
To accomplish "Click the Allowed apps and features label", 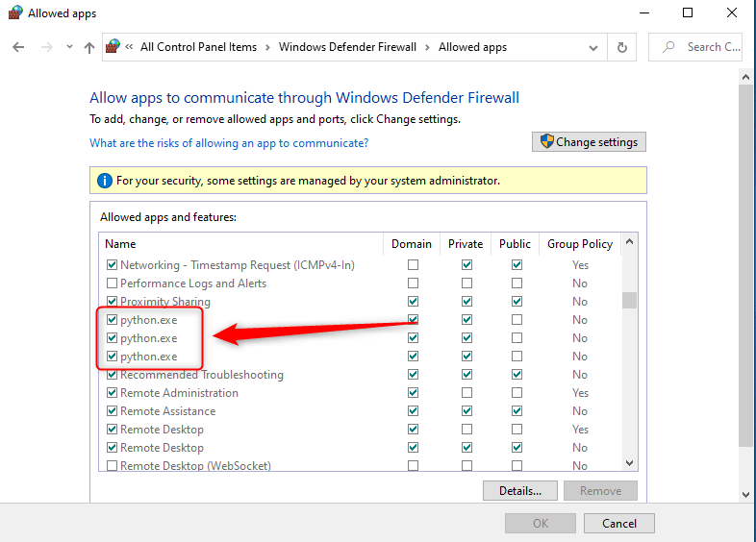I will tap(168, 217).
